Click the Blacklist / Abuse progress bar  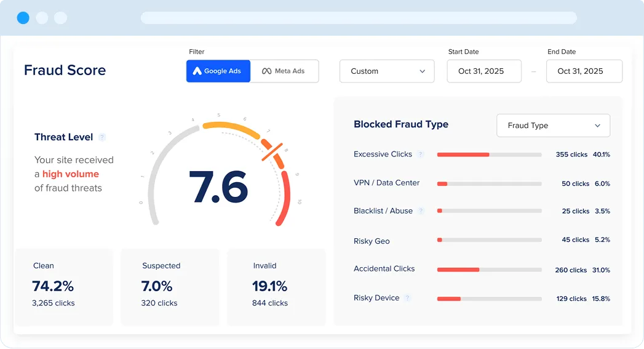click(x=489, y=211)
